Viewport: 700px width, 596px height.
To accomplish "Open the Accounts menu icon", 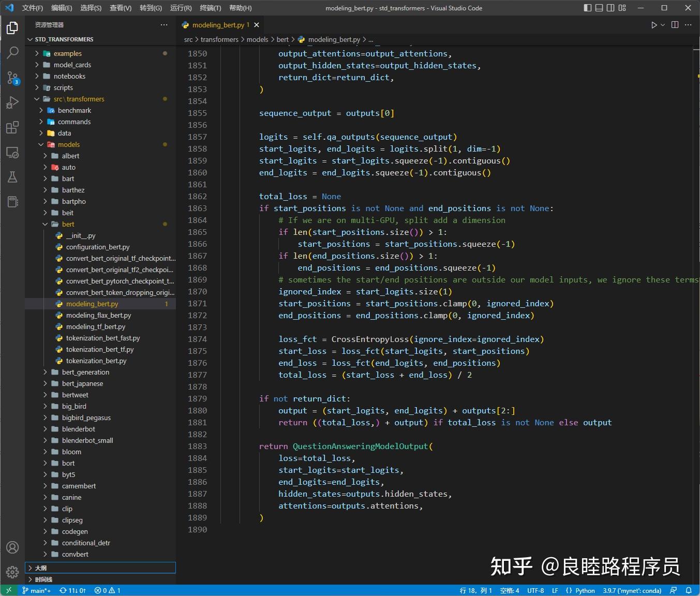I will coord(12,547).
